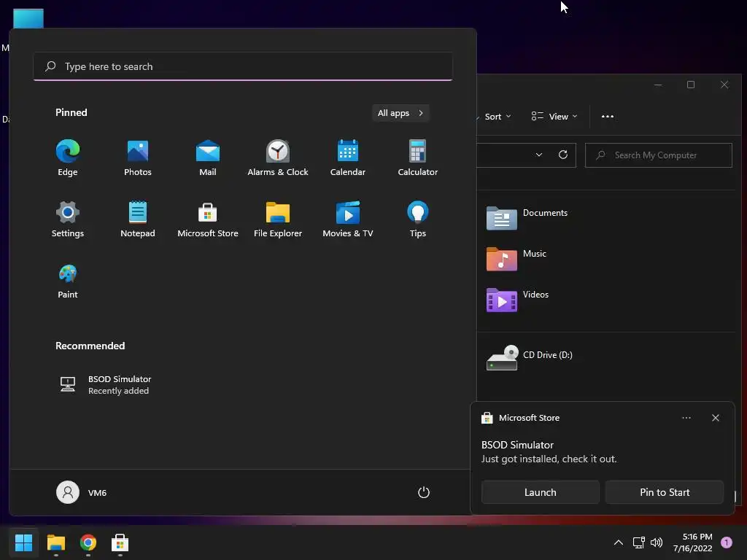Viewport: 747px width, 560px height.
Task: Open recommended BSOD Simulator item
Action: click(105, 385)
